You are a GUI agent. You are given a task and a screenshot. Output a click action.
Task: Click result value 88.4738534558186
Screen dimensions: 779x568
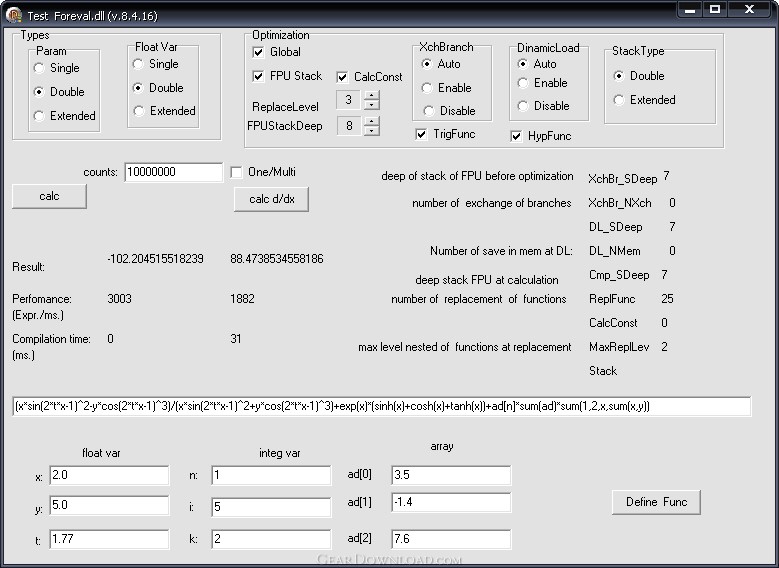pyautogui.click(x=277, y=259)
